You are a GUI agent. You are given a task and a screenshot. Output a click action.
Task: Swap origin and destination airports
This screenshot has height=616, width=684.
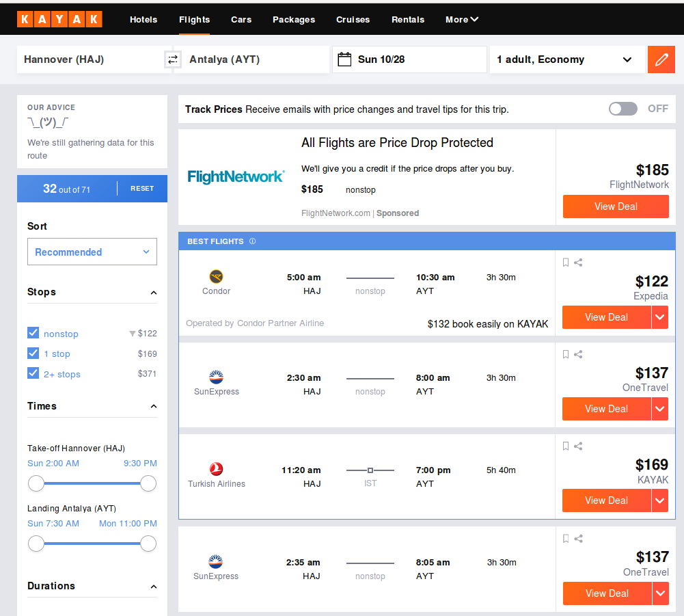coord(173,59)
